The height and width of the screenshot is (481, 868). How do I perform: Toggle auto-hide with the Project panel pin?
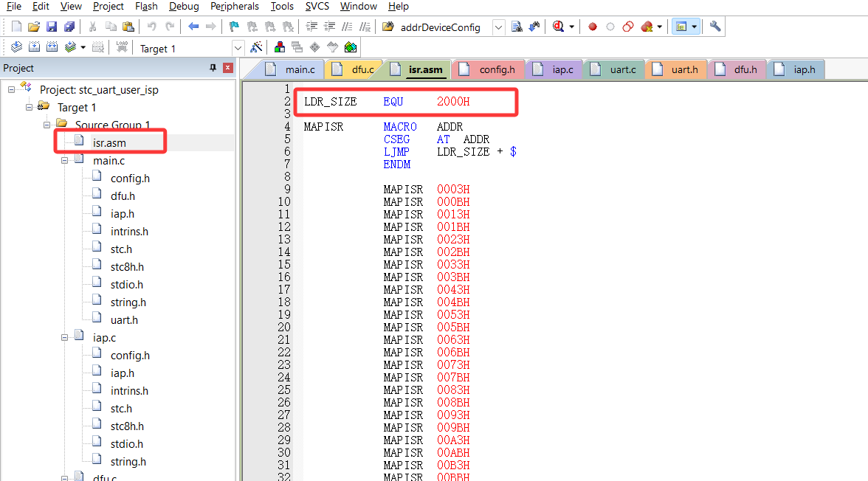point(213,67)
